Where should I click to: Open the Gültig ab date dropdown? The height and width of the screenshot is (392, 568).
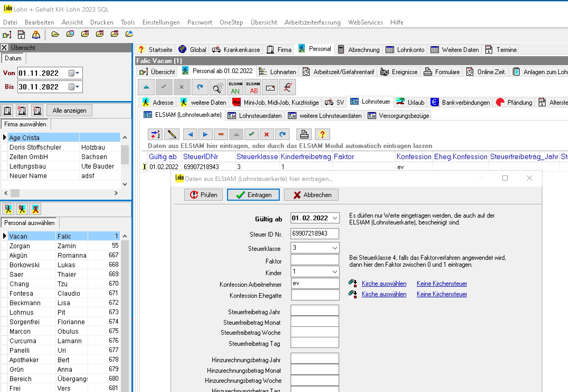click(335, 218)
